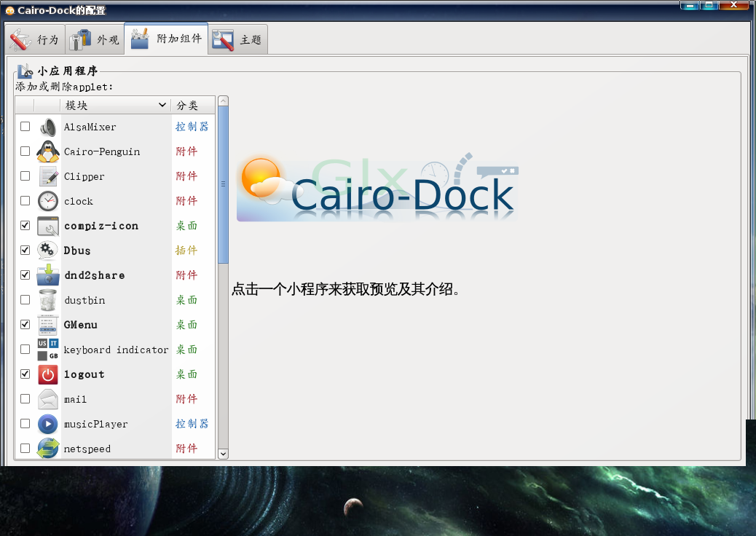Click the 模块 column header sort arrow

pos(162,105)
